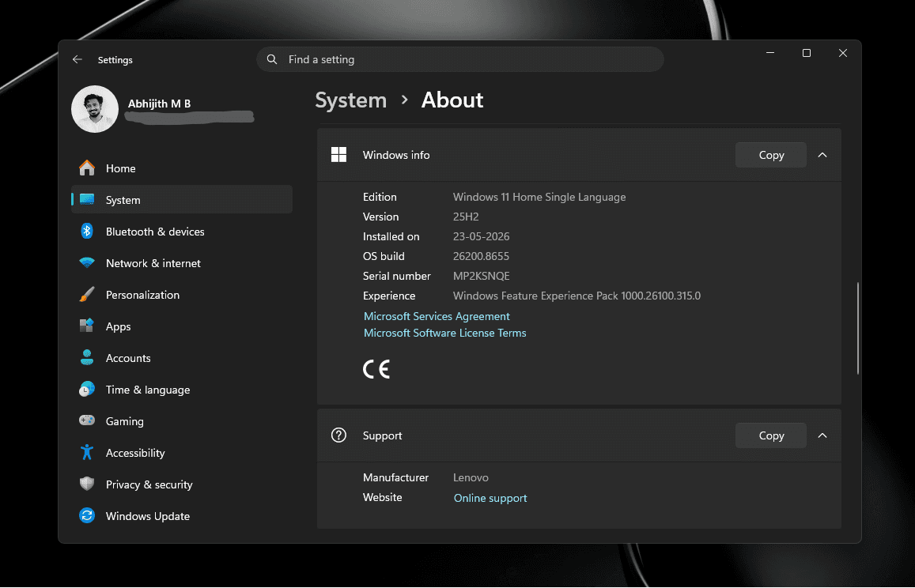Open Microsoft Services Agreement link
Screen dimensions: 915x588
[x=437, y=315]
